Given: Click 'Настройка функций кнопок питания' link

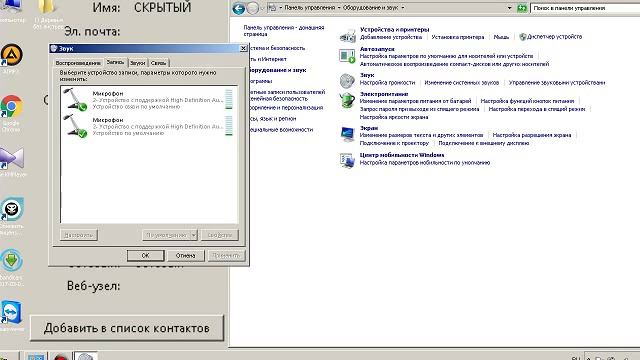Looking at the screenshot, I should (527, 101).
